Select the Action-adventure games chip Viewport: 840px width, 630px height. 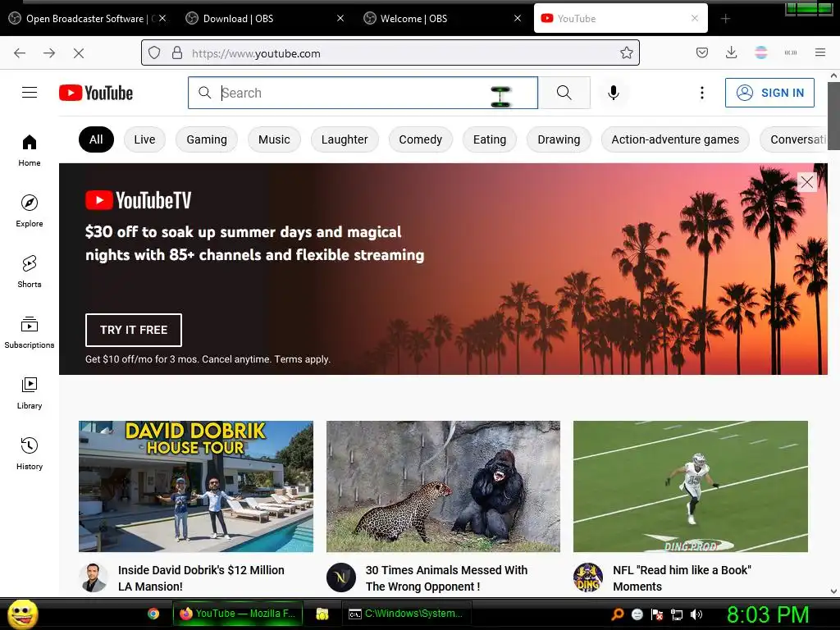(x=675, y=139)
